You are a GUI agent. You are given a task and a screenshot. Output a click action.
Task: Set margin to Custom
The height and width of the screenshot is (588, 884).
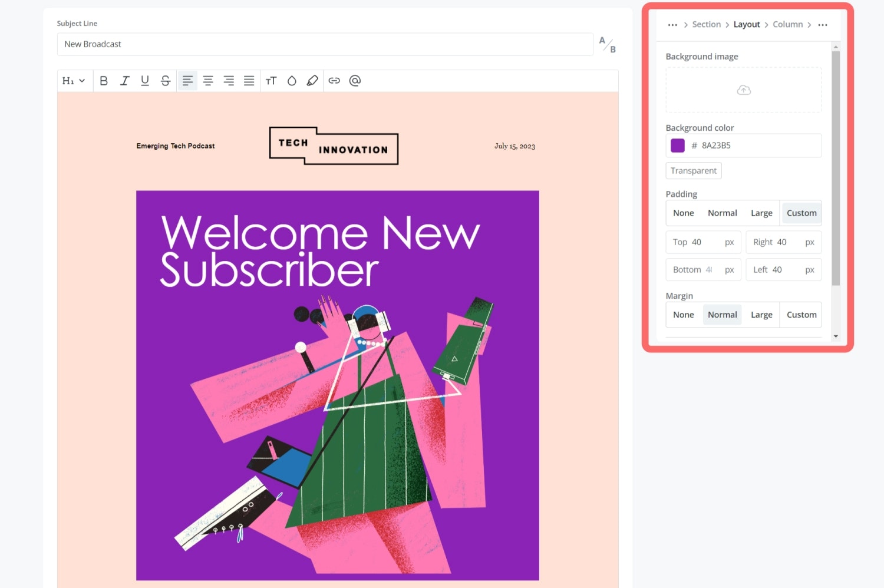(x=801, y=315)
